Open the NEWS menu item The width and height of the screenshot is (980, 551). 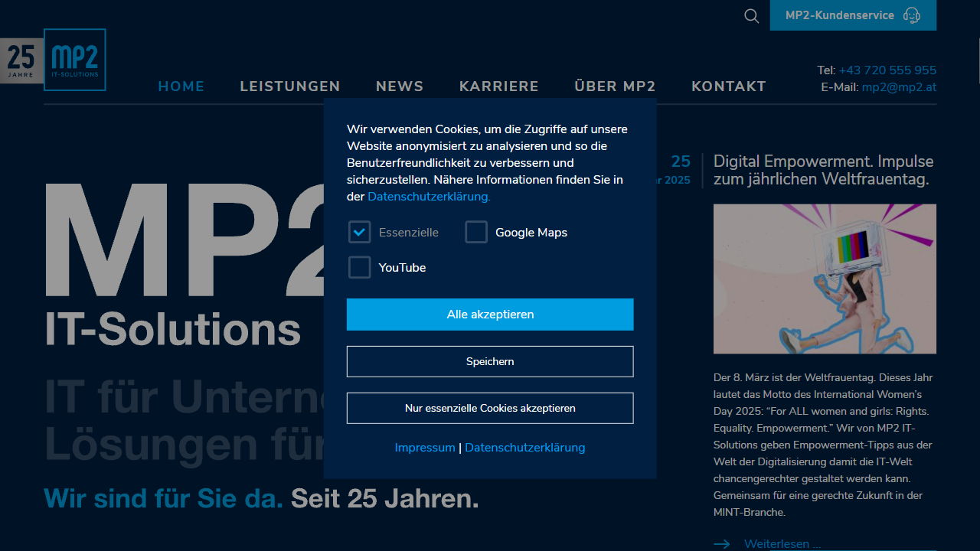coord(400,86)
